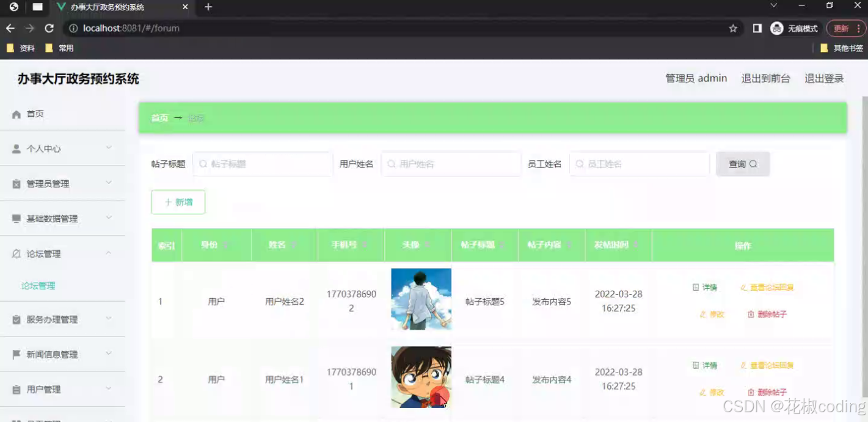
Task: Click the flag icon next to 新闻信息管理
Action: click(15, 354)
